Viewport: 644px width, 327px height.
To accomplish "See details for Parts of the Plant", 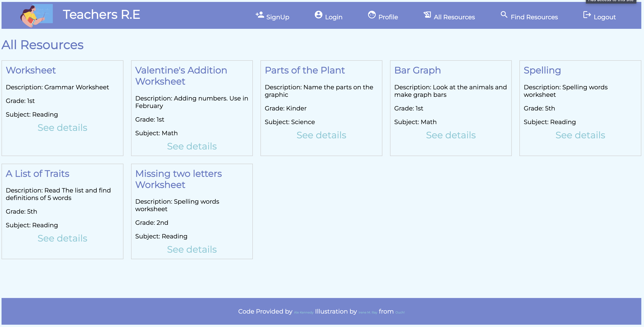I will (x=321, y=135).
